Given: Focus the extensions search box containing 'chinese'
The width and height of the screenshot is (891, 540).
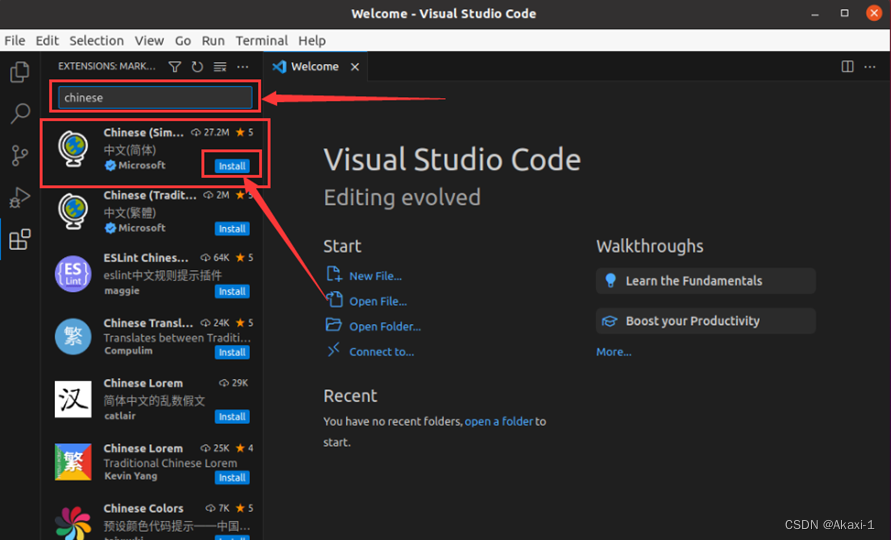Looking at the screenshot, I should [155, 97].
